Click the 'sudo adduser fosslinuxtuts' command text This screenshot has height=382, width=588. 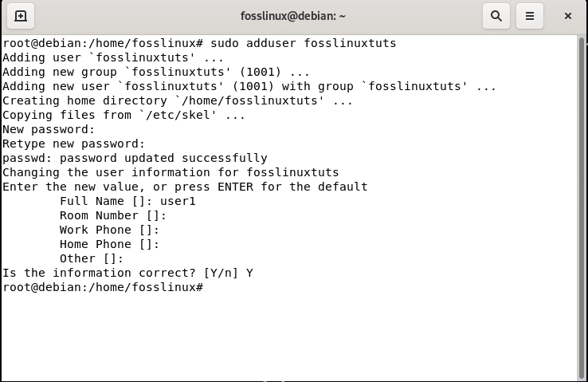point(303,43)
